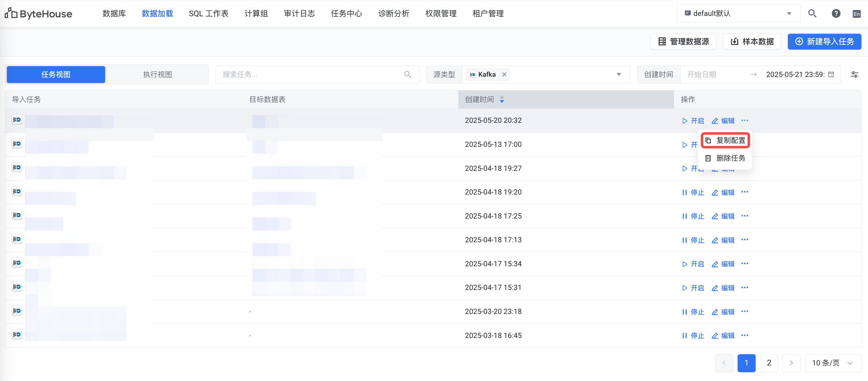
Task: Choose 删除任务 from the context menu
Action: tap(725, 158)
